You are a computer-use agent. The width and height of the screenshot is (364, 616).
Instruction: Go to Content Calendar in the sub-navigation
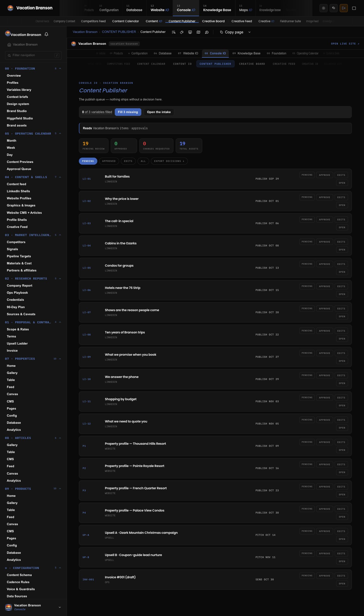click(126, 21)
